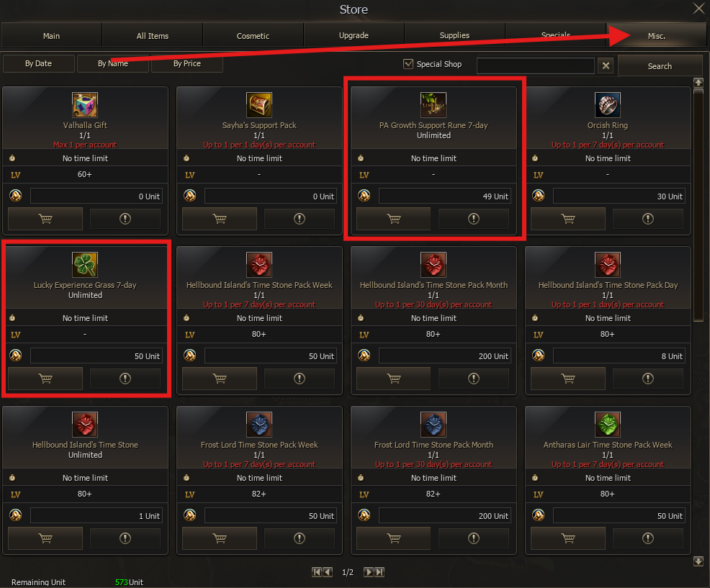Toggle the Special Shop checkbox
This screenshot has width=710, height=588.
pos(408,64)
